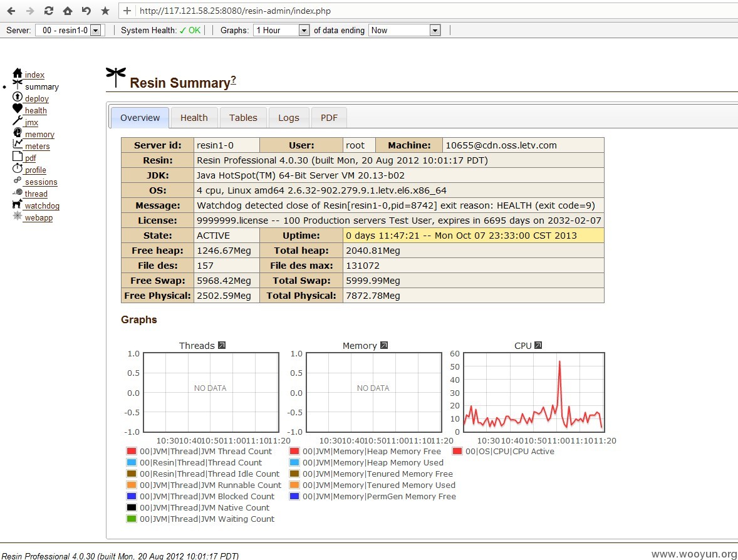Viewport: 738px width, 560px height.
Task: Click the snail icon beside thread
Action: [18, 192]
